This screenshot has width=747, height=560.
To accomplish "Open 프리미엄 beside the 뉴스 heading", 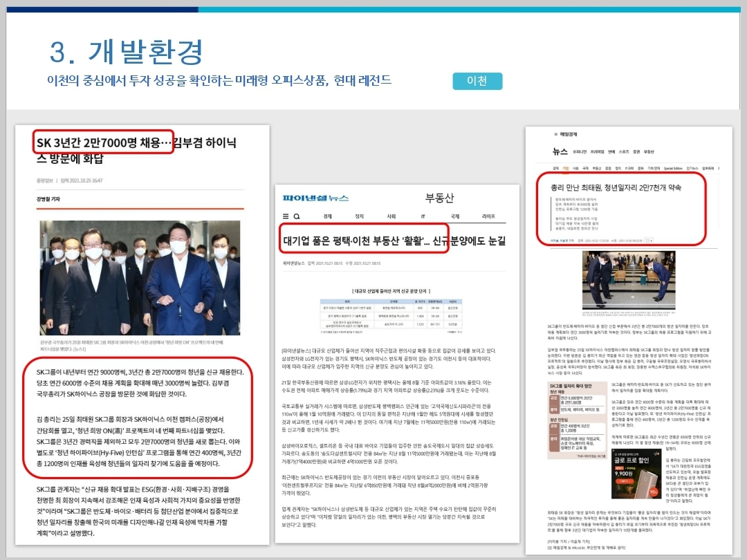I will (597, 152).
